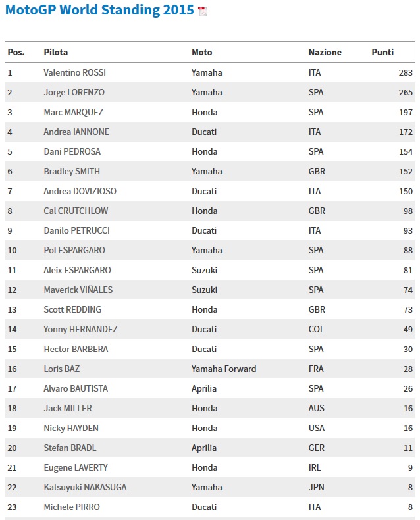Select the Maverick VIÑALES name cell
This screenshot has width=420, height=520.
click(x=78, y=290)
